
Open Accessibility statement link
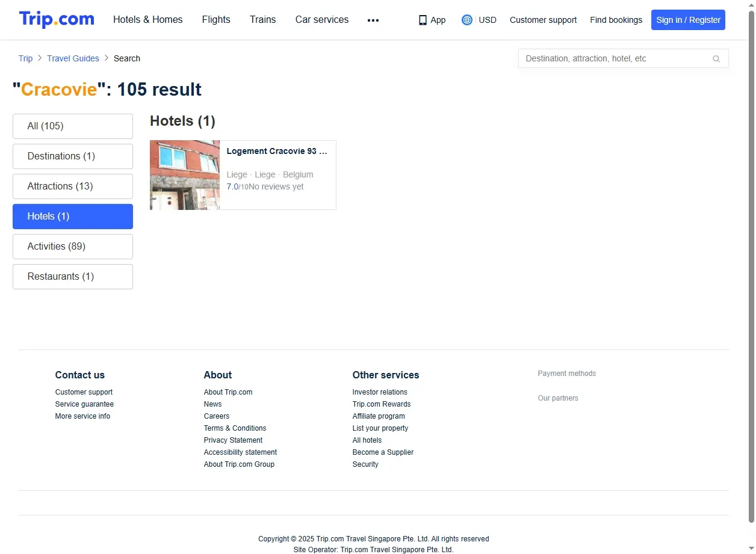point(240,452)
